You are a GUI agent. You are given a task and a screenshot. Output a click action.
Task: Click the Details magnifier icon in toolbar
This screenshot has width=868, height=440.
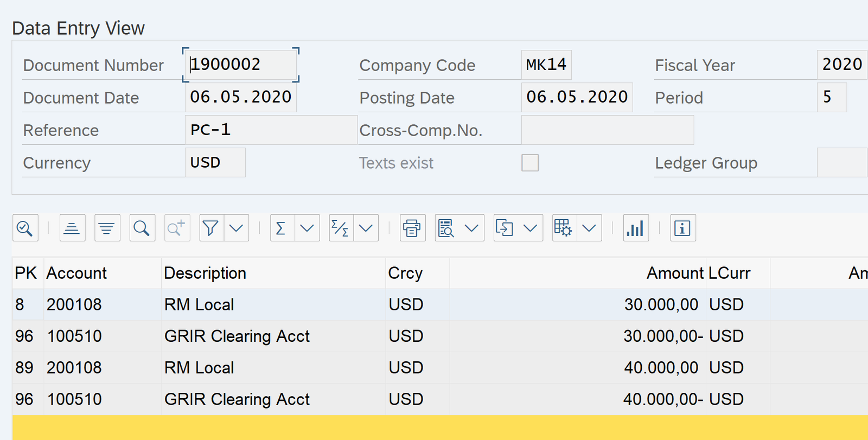click(25, 228)
